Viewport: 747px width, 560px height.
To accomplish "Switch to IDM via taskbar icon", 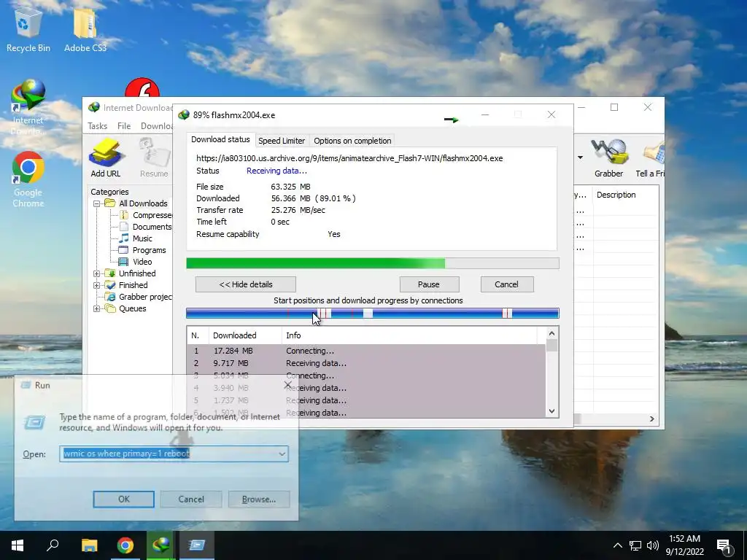I will [160, 545].
